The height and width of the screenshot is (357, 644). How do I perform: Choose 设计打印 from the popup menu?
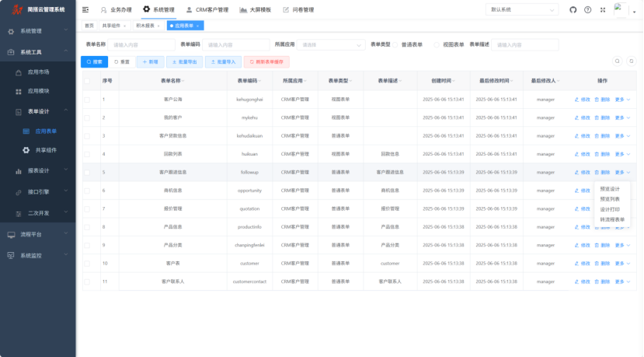click(x=610, y=209)
